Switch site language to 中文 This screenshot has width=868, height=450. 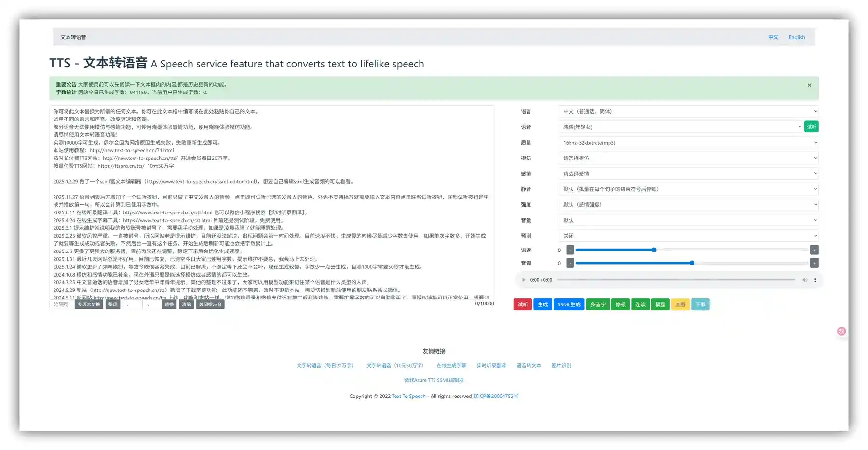tap(773, 37)
